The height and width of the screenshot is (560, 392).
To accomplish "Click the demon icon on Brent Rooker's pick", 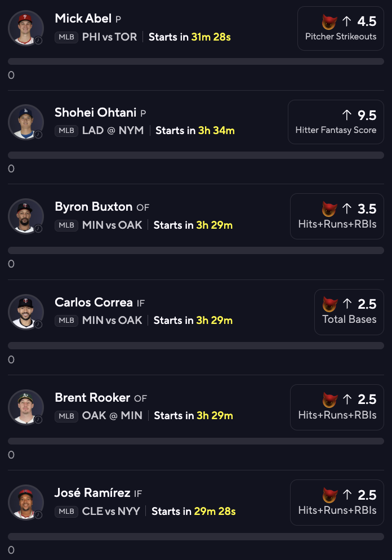I will tap(329, 399).
